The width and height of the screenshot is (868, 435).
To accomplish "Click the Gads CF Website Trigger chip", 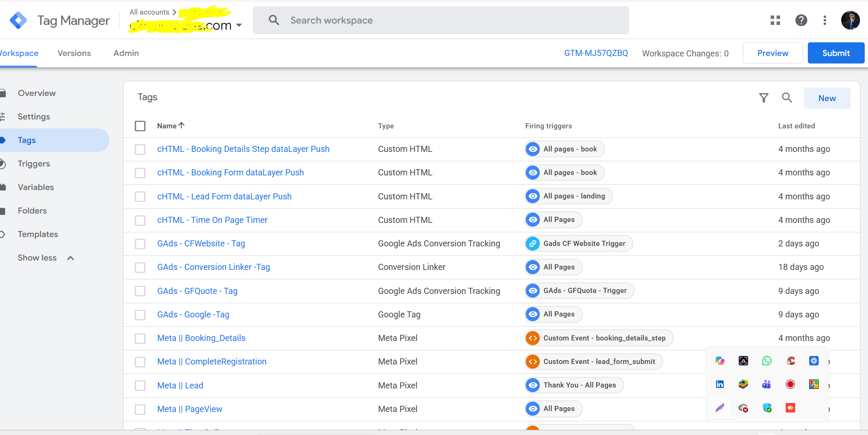I will click(x=579, y=244).
